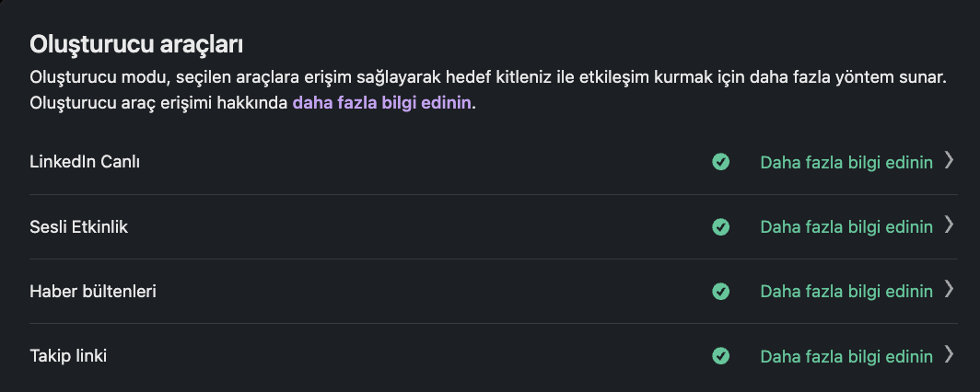Expand the Haber bültenleri row chevron
The image size is (980, 392).
(x=949, y=290)
